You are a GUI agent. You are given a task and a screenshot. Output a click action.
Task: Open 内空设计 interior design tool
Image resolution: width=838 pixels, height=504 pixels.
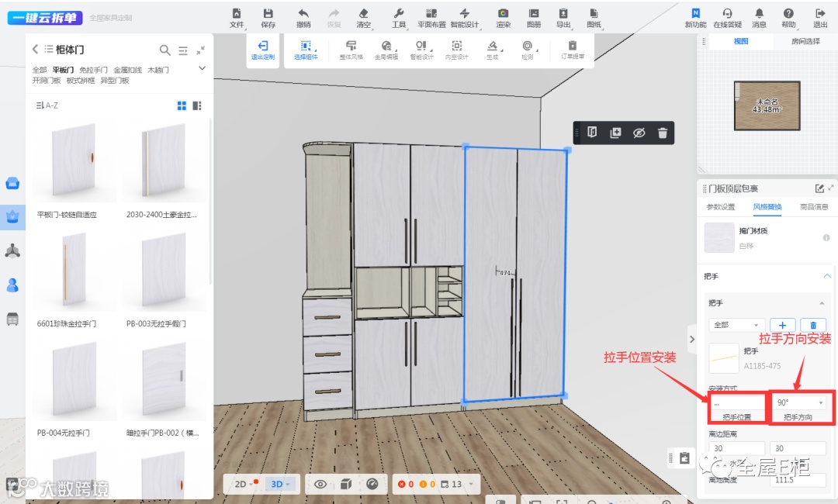coord(456,50)
